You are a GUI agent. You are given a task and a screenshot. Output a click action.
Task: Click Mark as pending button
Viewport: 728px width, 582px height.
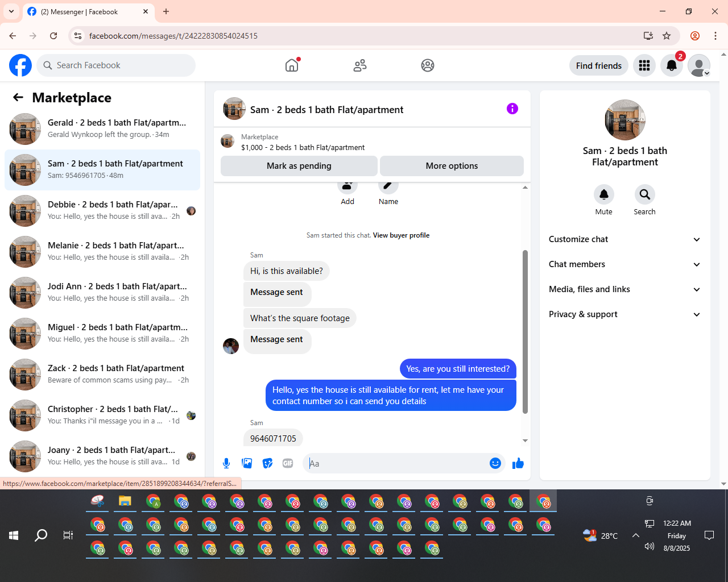click(299, 166)
